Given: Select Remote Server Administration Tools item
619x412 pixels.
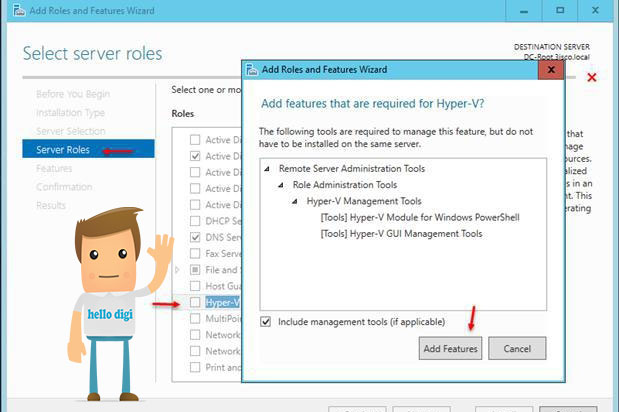Looking at the screenshot, I should [352, 169].
